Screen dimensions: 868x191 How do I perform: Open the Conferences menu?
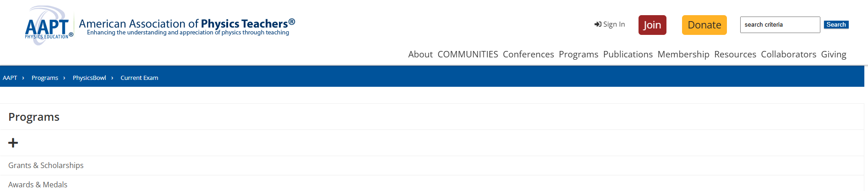[529, 54]
